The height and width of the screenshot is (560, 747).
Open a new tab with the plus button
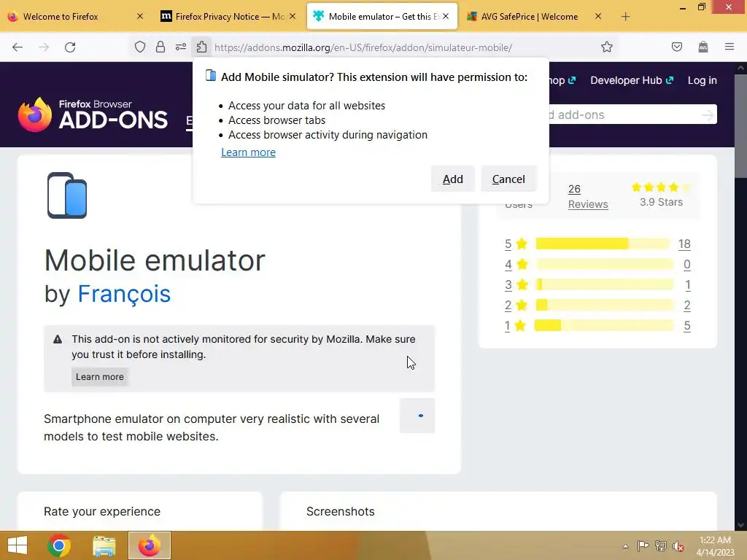[x=625, y=17]
